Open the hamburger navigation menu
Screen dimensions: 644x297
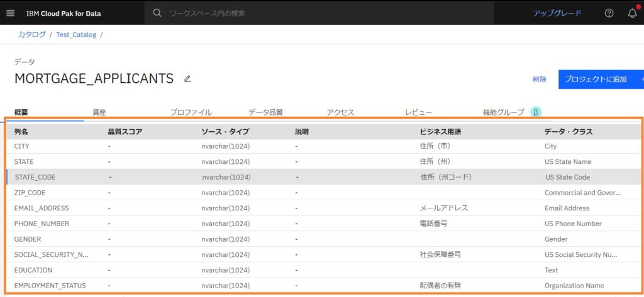pos(10,13)
